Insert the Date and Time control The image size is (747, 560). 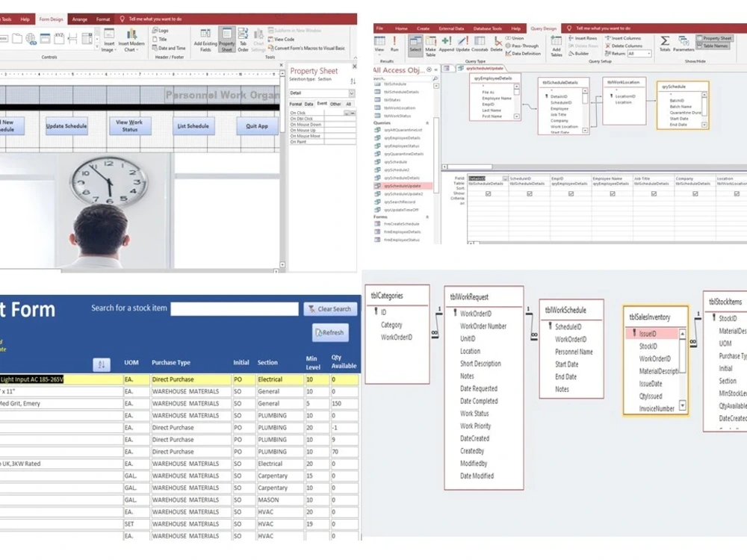click(x=169, y=48)
